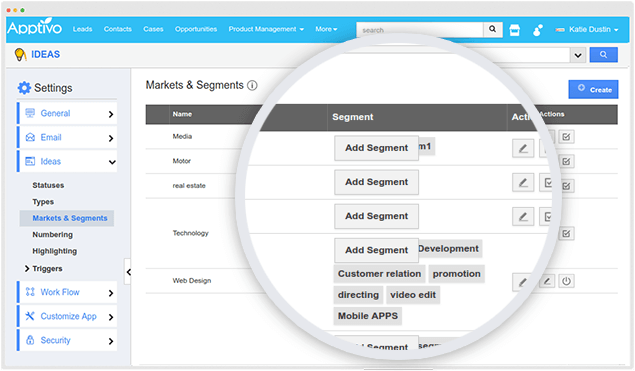Click the Media market name
Screen dimensions: 635x371
tap(182, 136)
